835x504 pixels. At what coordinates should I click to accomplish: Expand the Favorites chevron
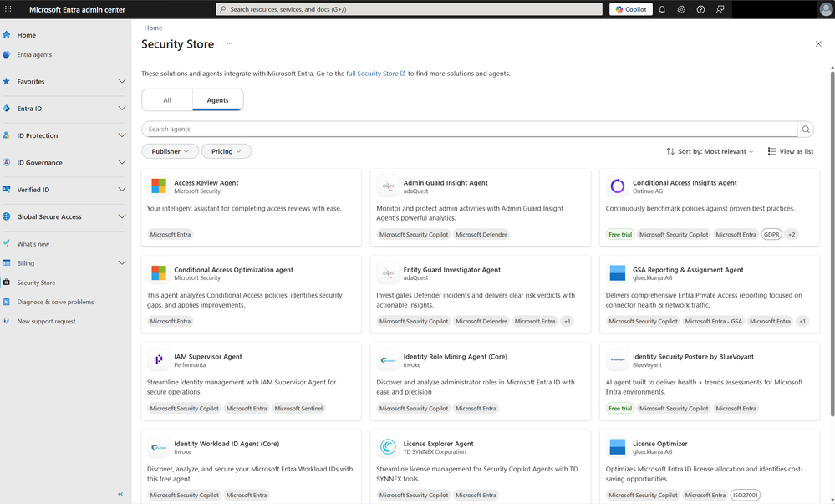[x=122, y=81]
